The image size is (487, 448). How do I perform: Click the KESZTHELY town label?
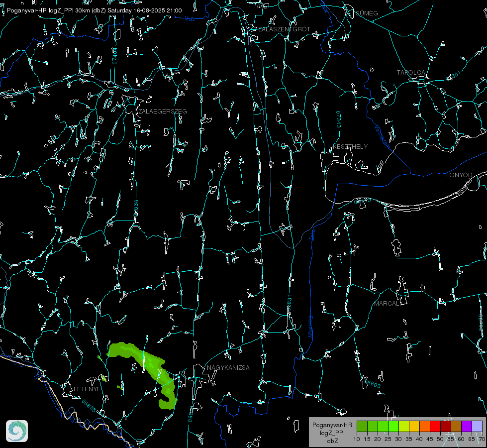[x=350, y=146]
